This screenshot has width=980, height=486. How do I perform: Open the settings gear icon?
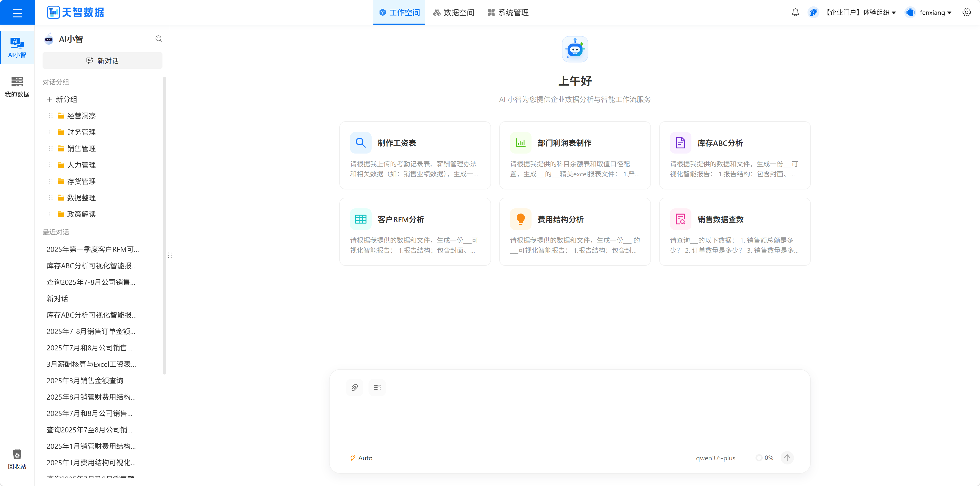(x=966, y=13)
